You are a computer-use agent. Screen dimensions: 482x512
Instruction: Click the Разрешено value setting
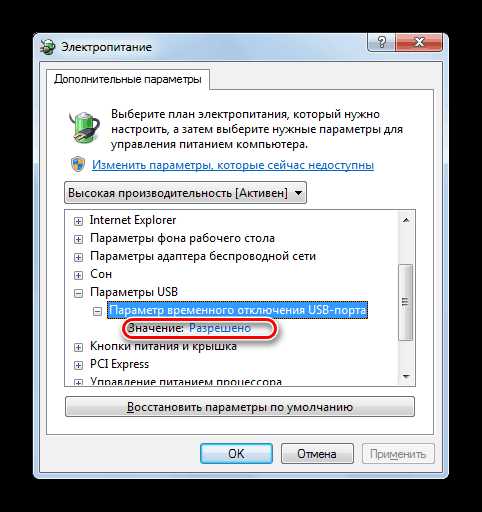coord(220,328)
